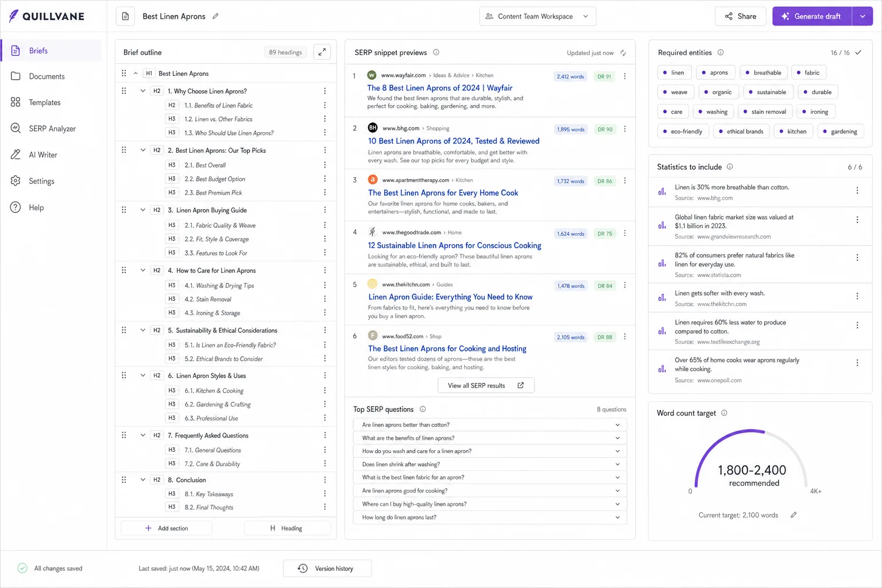The image size is (882, 588).
Task: Click View all SERP results
Action: tap(486, 385)
